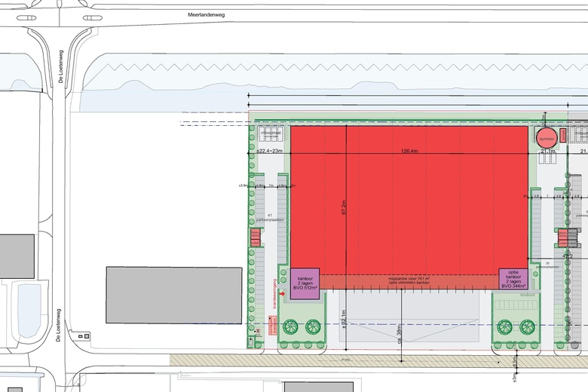Screen dimensions: 588x392
Task: Click the red bicycle shed in left parking
Action: [x=255, y=237]
